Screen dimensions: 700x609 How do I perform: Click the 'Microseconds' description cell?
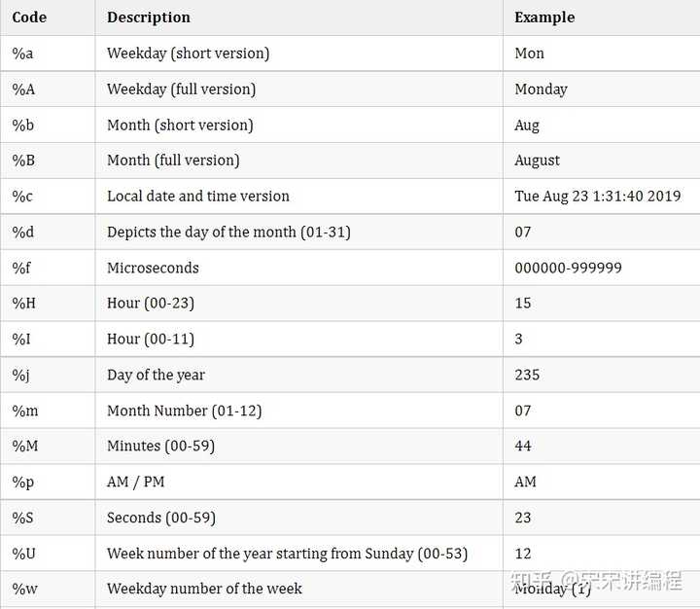click(153, 269)
